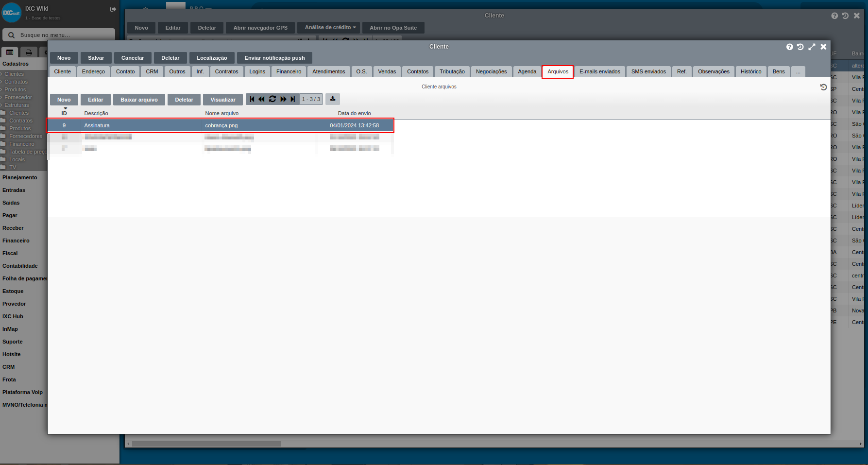Open the Financeiro tab in Cliente dialog
The width and height of the screenshot is (868, 465).
pyautogui.click(x=289, y=71)
